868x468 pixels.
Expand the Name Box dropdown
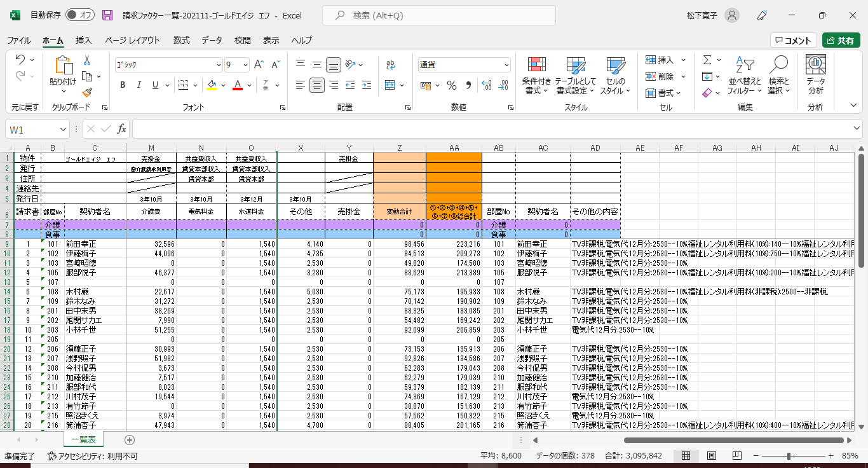tap(63, 129)
